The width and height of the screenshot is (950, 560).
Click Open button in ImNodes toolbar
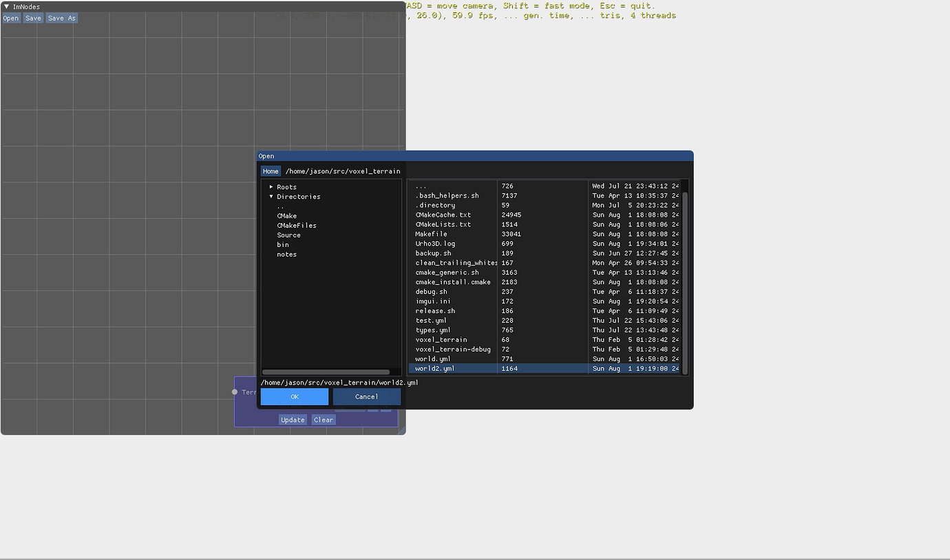pyautogui.click(x=11, y=18)
